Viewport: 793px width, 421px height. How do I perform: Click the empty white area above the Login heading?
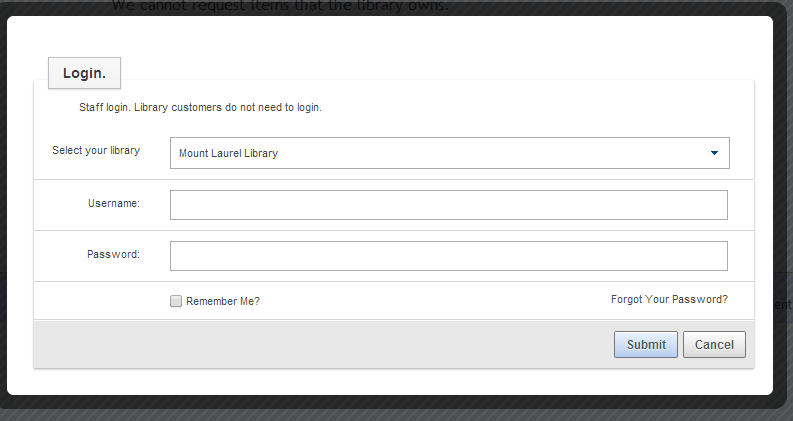point(389,36)
